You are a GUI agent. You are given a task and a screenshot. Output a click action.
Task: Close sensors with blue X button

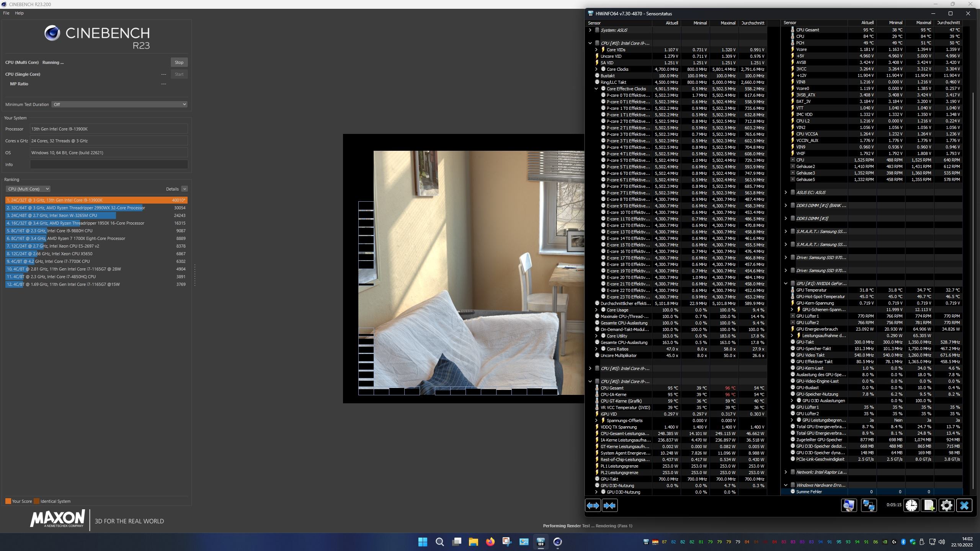[964, 505]
